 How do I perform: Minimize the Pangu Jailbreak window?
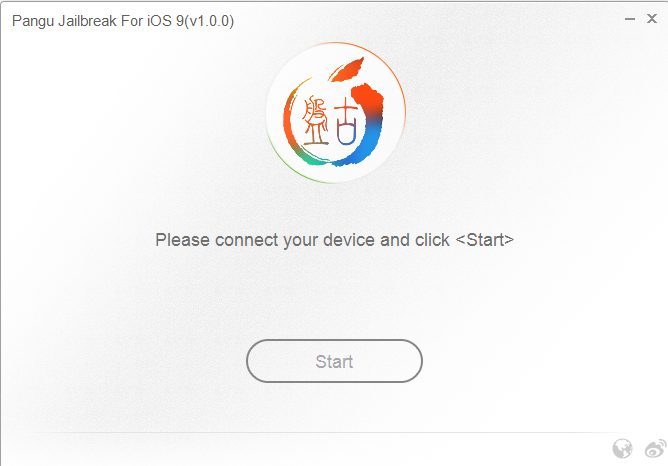tap(628, 20)
